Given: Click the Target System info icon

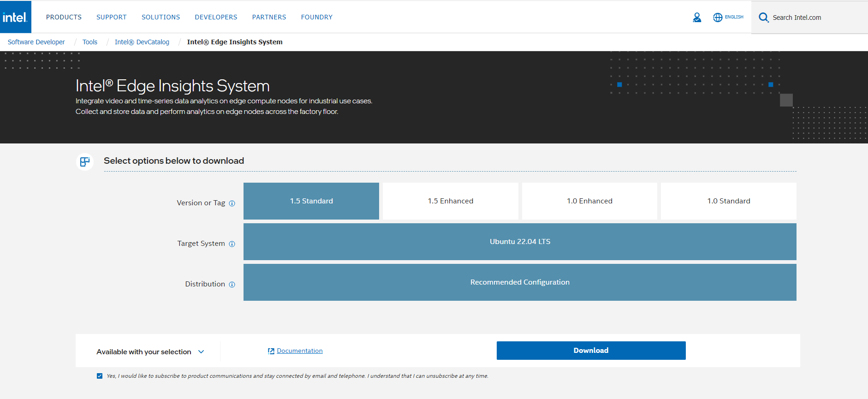Looking at the screenshot, I should tap(232, 244).
